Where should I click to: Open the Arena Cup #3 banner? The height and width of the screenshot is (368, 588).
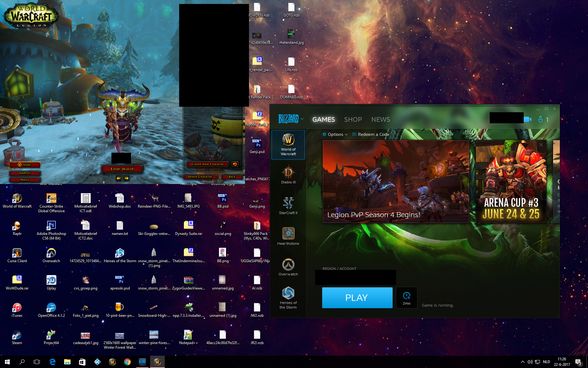point(511,182)
